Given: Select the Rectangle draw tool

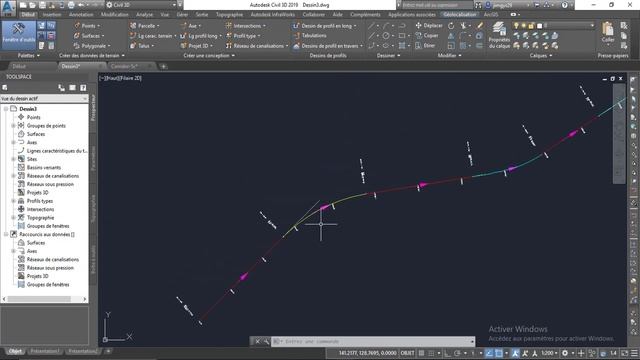Looking at the screenshot, I should 402,36.
